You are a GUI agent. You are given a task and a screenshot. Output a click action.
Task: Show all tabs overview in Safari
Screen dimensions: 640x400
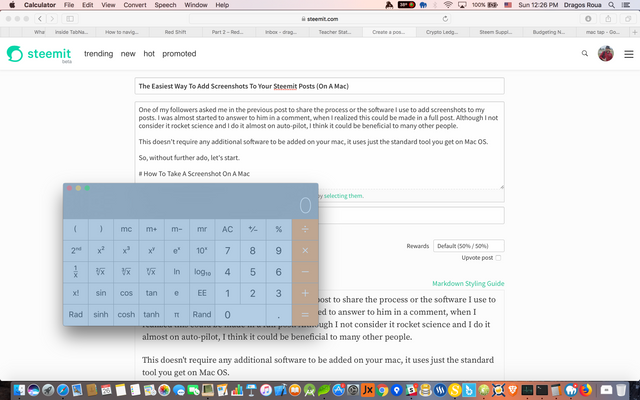coord(628,19)
